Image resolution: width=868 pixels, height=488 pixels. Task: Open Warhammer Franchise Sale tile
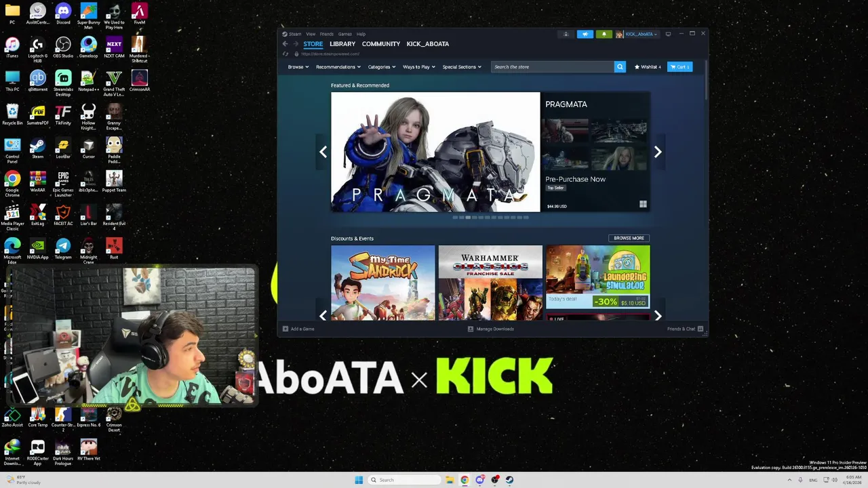point(490,283)
